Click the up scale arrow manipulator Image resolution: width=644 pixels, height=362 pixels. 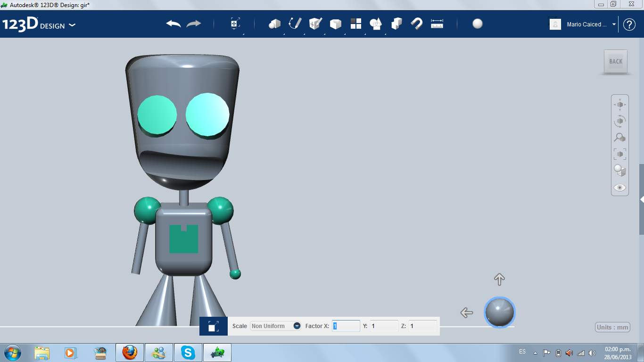[x=499, y=280]
